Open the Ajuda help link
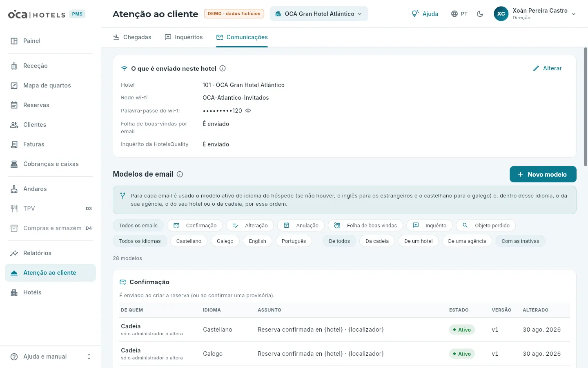The width and height of the screenshot is (588, 368). 425,14
